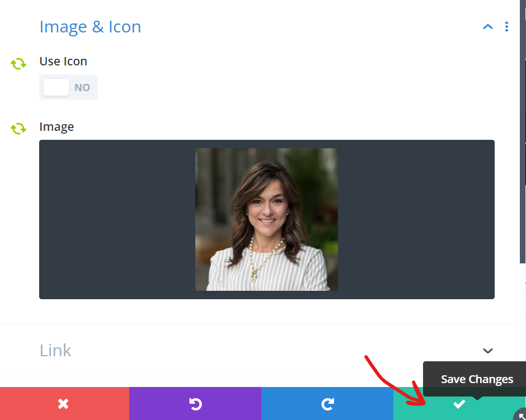Open the Image & Icon three-dot options menu
This screenshot has height=420, width=526.
point(506,27)
